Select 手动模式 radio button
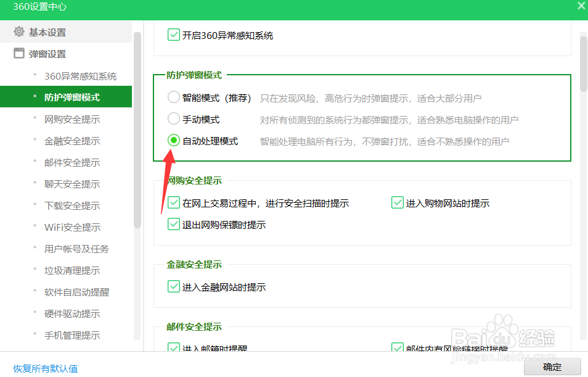Image resolution: width=588 pixels, height=377 pixels. 174,118
